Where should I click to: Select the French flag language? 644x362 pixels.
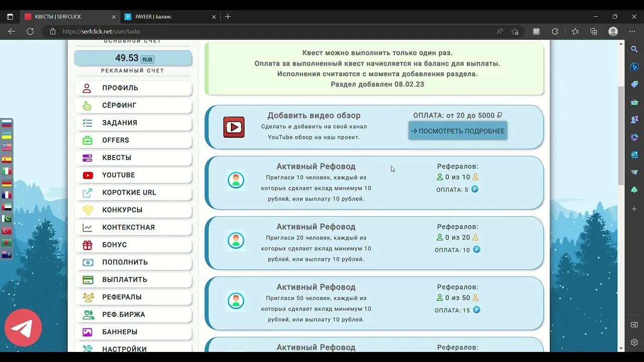7,195
